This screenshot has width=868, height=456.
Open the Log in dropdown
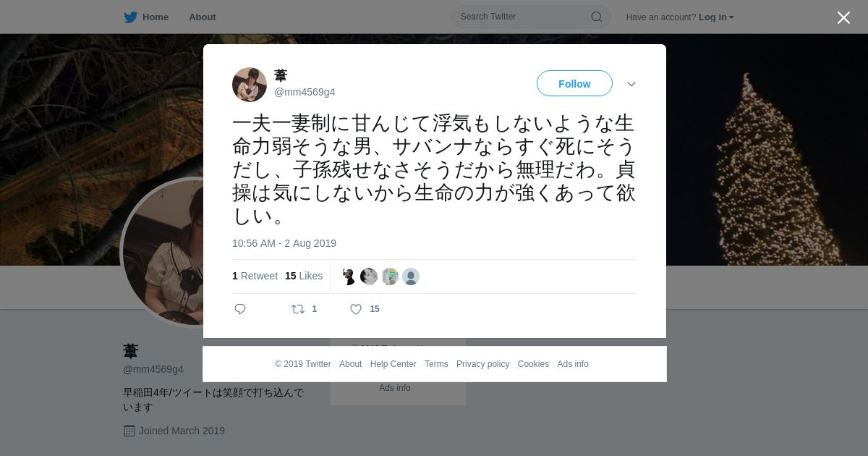click(x=716, y=17)
